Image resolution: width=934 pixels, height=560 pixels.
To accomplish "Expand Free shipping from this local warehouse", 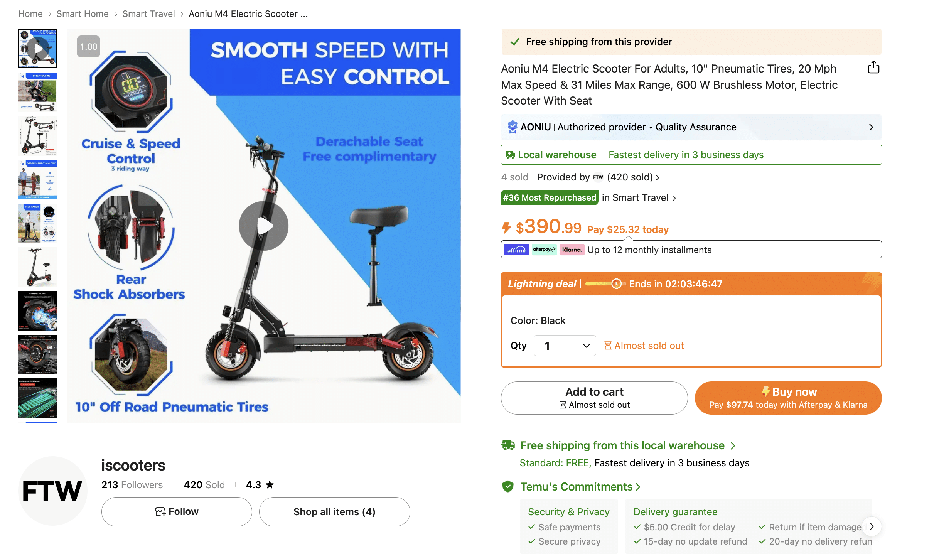I will (x=733, y=445).
